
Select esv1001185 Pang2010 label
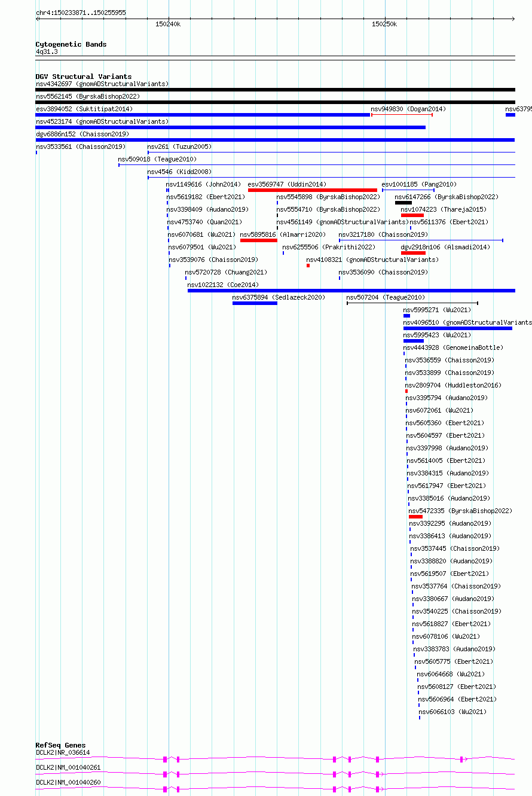coord(419,184)
